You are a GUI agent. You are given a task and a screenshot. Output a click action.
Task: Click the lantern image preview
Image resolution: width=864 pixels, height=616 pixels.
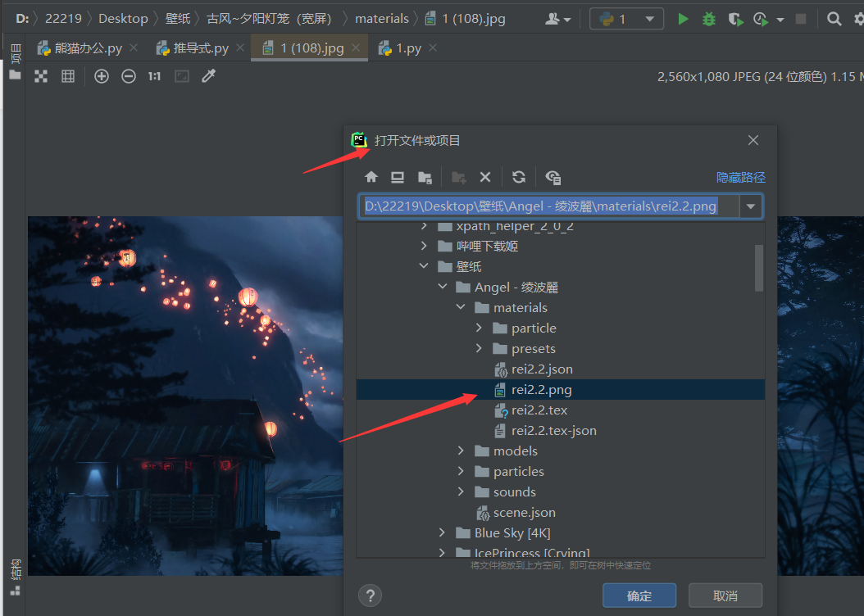pyautogui.click(x=185, y=396)
